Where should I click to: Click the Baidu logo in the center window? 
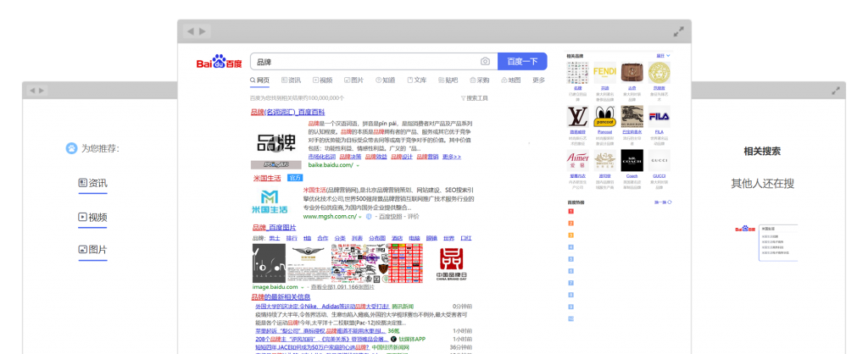pyautogui.click(x=220, y=61)
